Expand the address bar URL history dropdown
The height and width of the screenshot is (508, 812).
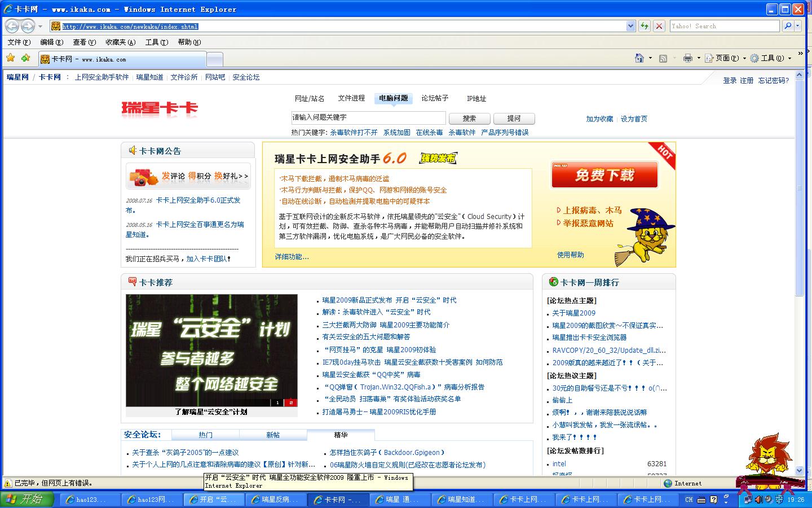tap(630, 26)
